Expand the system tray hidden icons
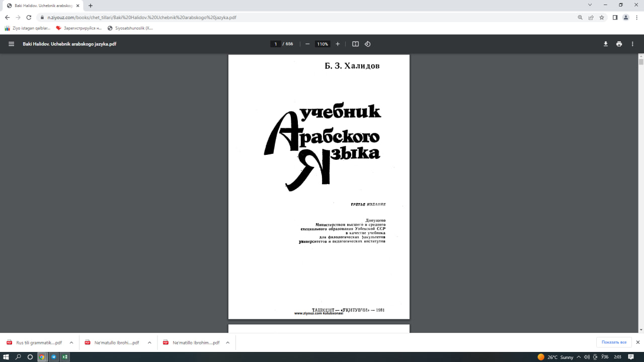Viewport: 644px width, 362px height. point(578,357)
